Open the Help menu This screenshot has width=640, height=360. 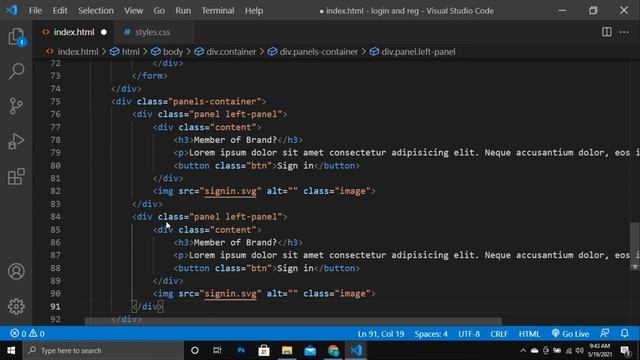[x=253, y=11]
